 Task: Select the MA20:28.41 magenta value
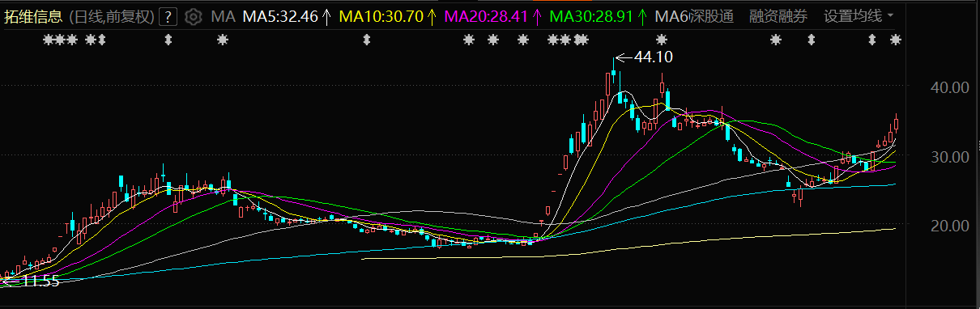coord(487,16)
